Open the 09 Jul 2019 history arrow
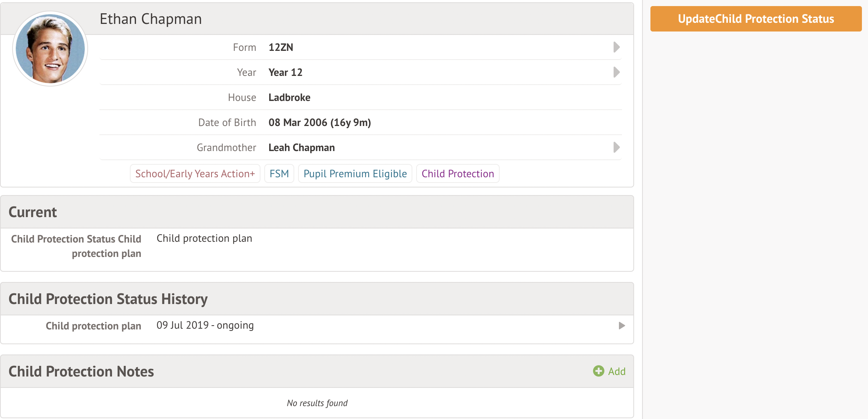Viewport: 868px width, 419px height. (x=622, y=326)
